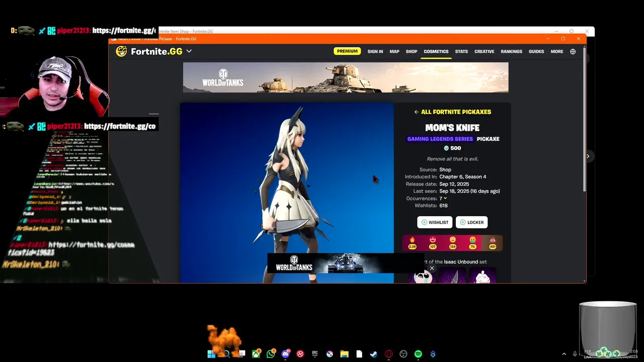
Task: Add Mom's Knife to Wishlist
Action: [435, 222]
